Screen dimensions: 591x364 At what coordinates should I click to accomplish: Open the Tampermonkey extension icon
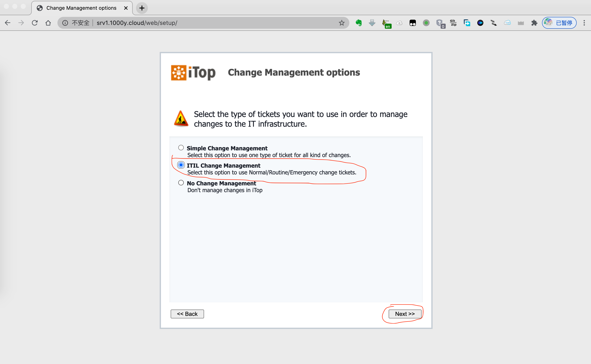[x=413, y=23]
